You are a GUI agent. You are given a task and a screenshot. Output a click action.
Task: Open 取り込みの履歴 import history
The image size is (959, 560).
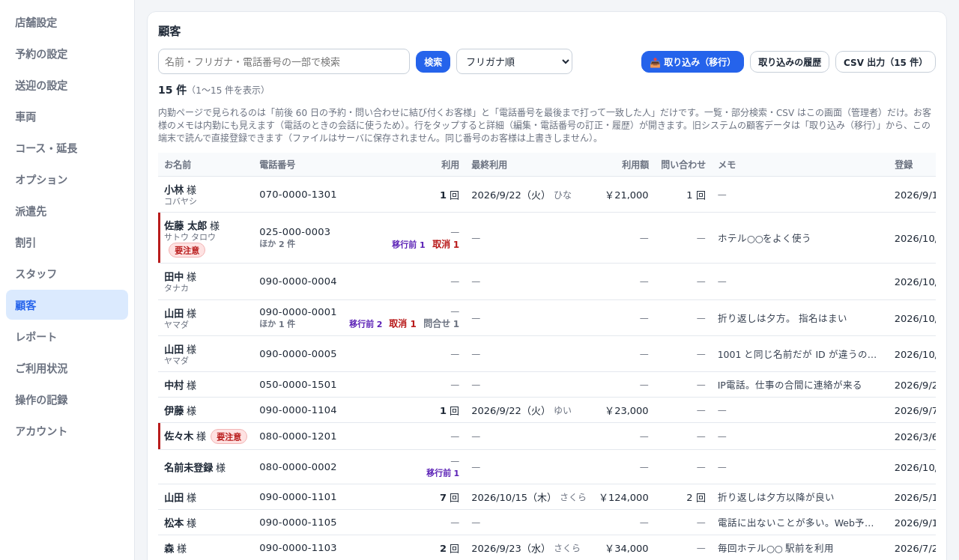coord(790,61)
